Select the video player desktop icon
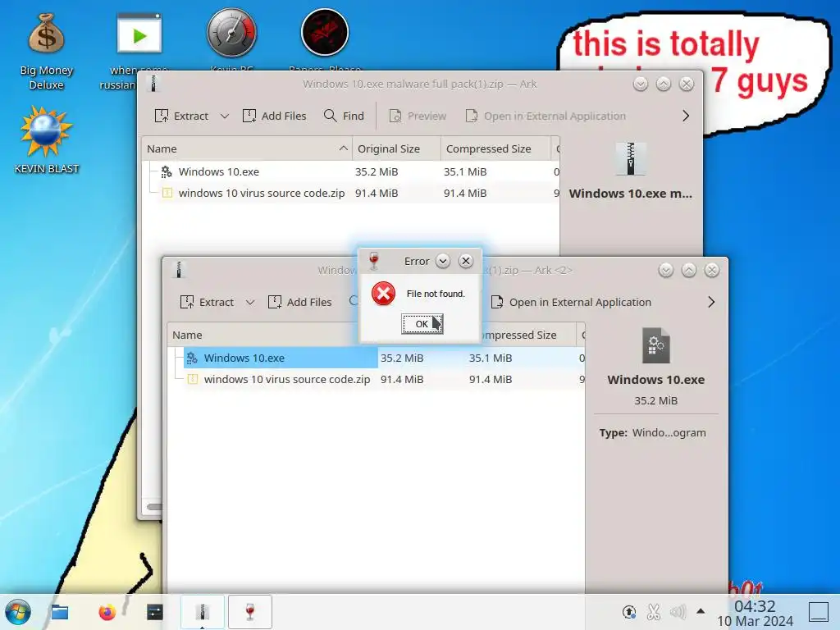 tap(139, 33)
